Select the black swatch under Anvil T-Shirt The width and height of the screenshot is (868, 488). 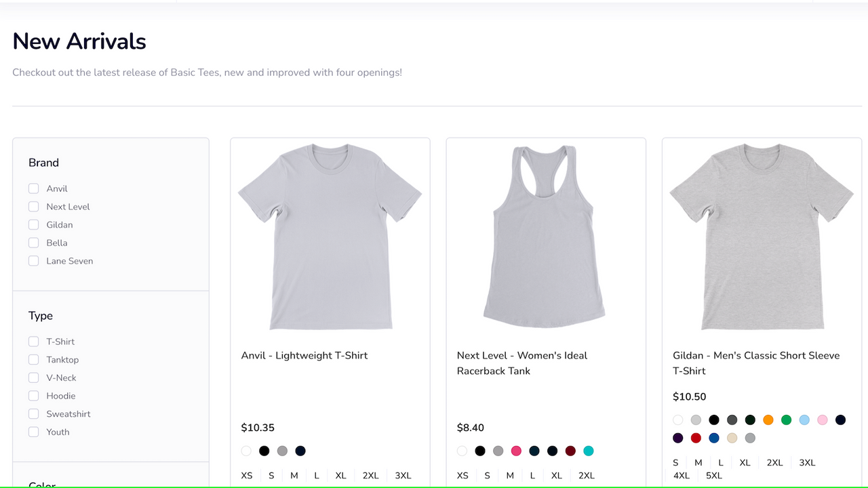click(264, 450)
